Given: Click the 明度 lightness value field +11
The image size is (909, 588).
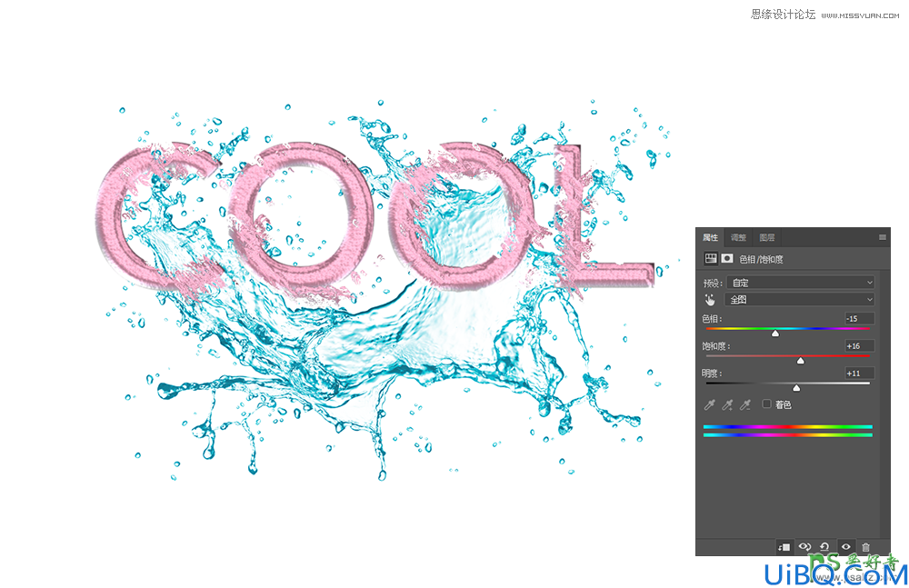Looking at the screenshot, I should point(859,373).
